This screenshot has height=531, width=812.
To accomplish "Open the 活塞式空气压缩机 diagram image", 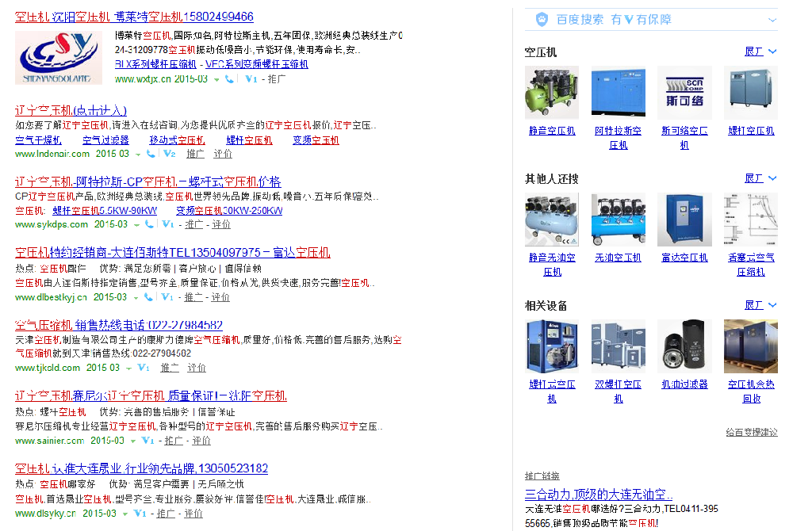I will coord(751,220).
